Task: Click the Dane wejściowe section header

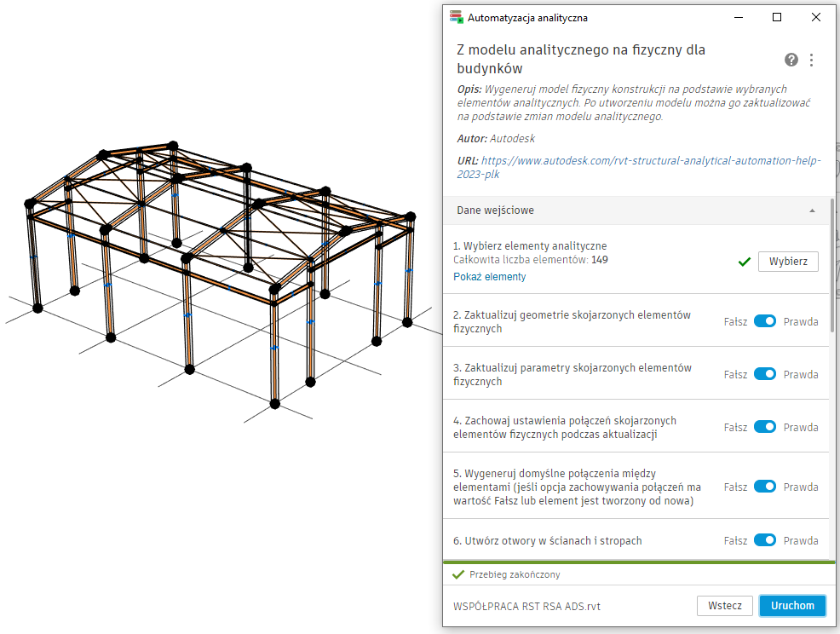Action: (x=636, y=210)
